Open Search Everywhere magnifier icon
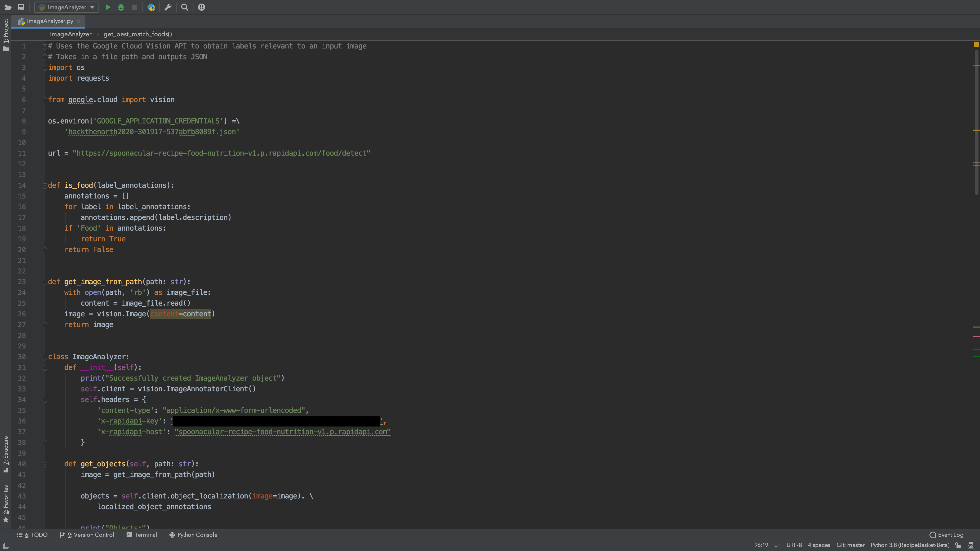Image resolution: width=980 pixels, height=551 pixels. pyautogui.click(x=185, y=7)
